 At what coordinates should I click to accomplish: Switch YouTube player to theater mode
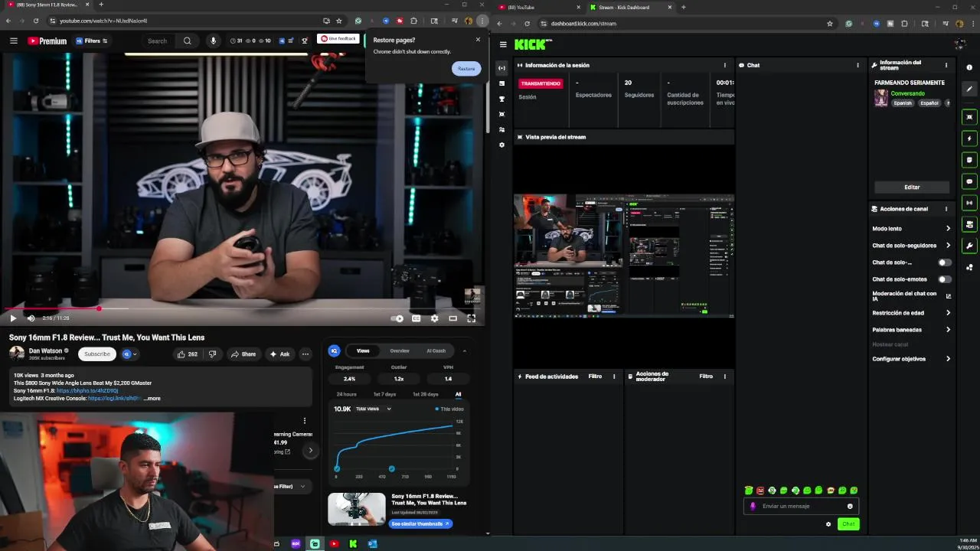click(452, 318)
